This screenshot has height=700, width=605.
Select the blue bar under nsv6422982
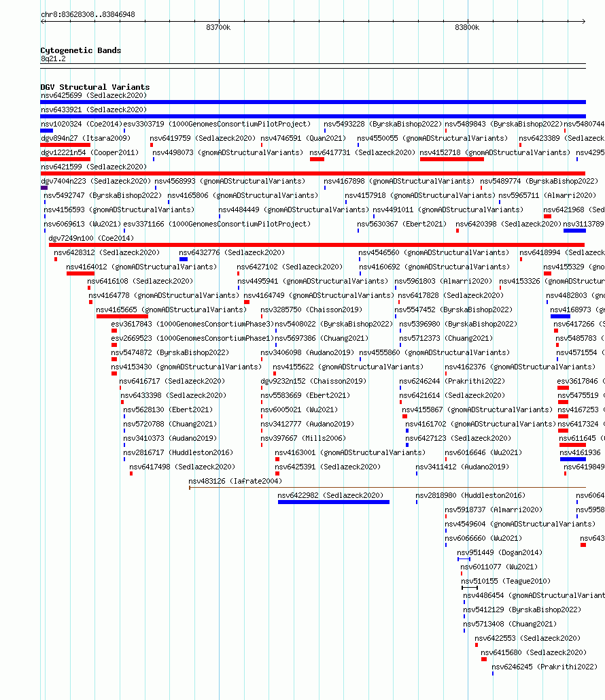(333, 502)
